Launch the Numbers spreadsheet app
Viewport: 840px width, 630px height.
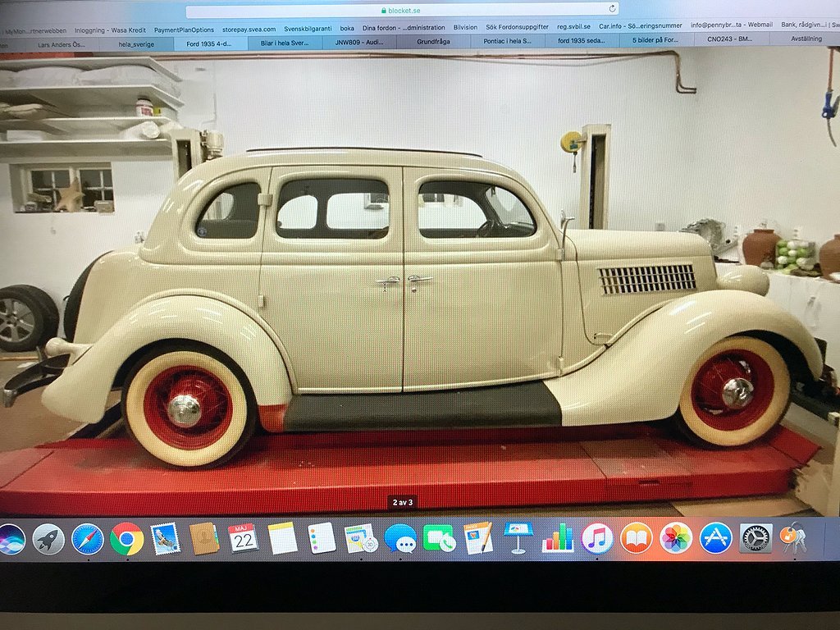click(x=556, y=539)
